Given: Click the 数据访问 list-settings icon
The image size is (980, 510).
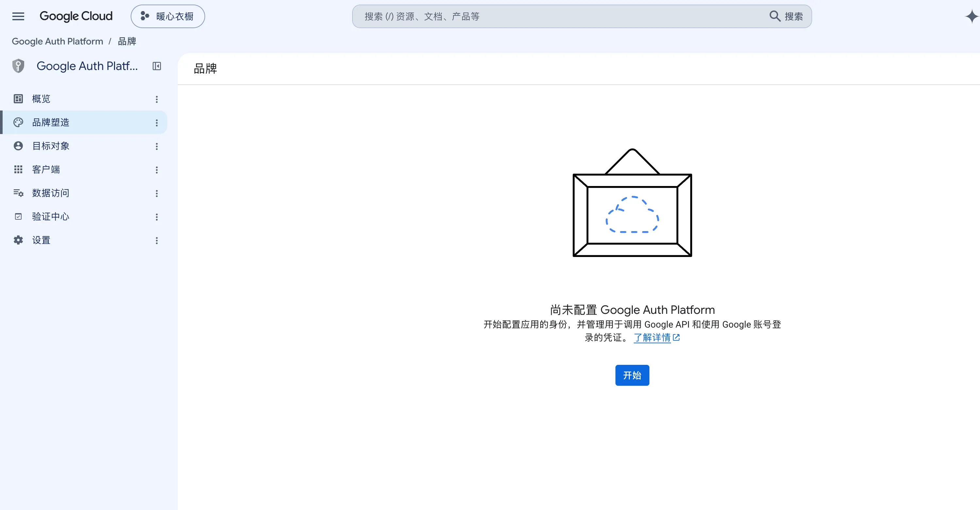Looking at the screenshot, I should coord(18,193).
